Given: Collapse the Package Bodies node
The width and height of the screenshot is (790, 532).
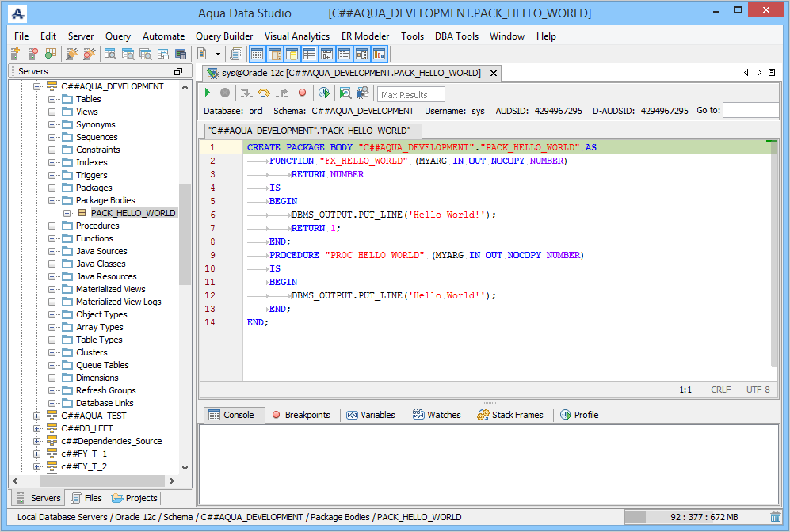Looking at the screenshot, I should point(52,200).
